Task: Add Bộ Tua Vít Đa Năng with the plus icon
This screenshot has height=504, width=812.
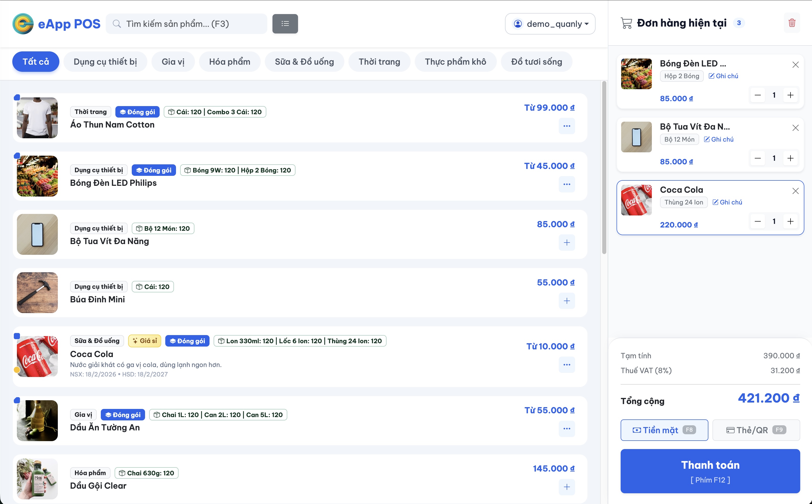Action: tap(567, 242)
